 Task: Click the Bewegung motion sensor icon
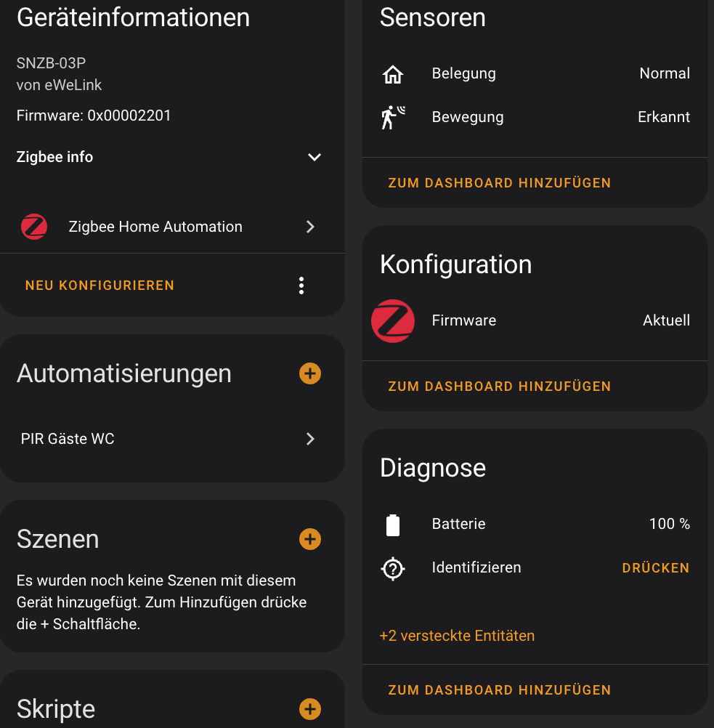tap(393, 117)
